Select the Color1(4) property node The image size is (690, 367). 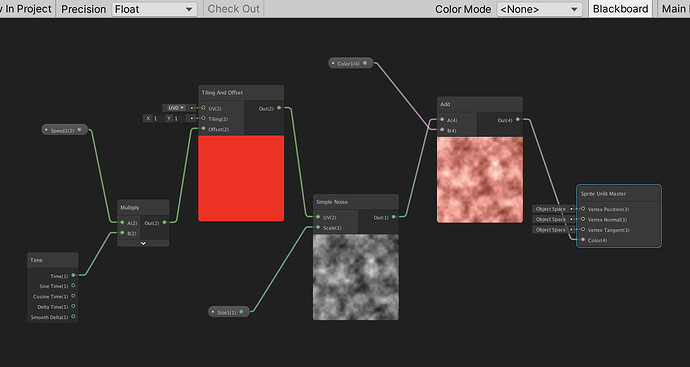pyautogui.click(x=351, y=63)
